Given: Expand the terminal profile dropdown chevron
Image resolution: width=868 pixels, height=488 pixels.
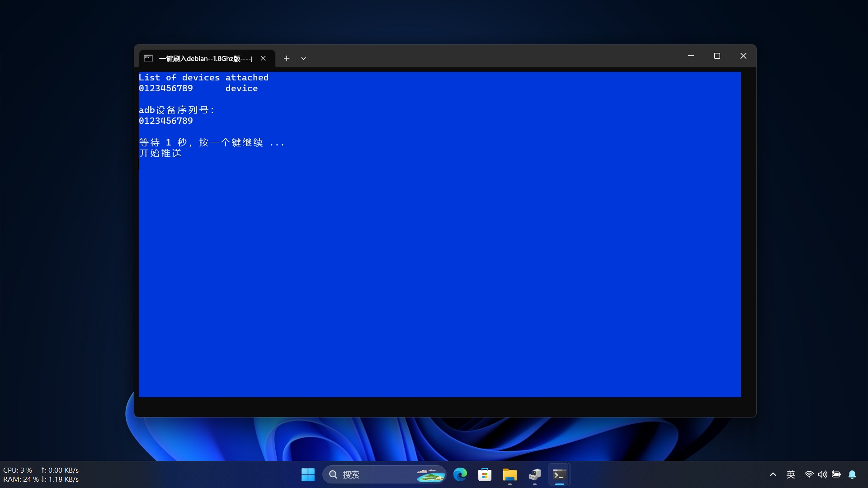Looking at the screenshot, I should [303, 58].
